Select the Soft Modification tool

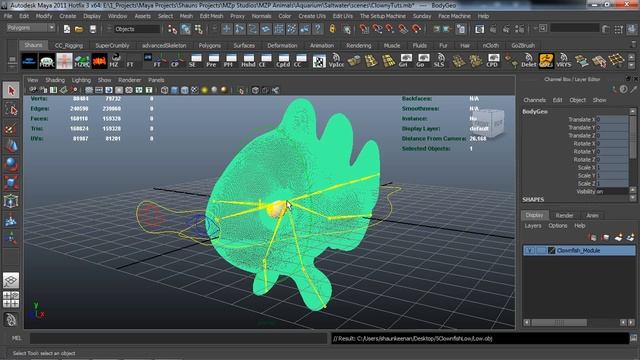(x=11, y=220)
